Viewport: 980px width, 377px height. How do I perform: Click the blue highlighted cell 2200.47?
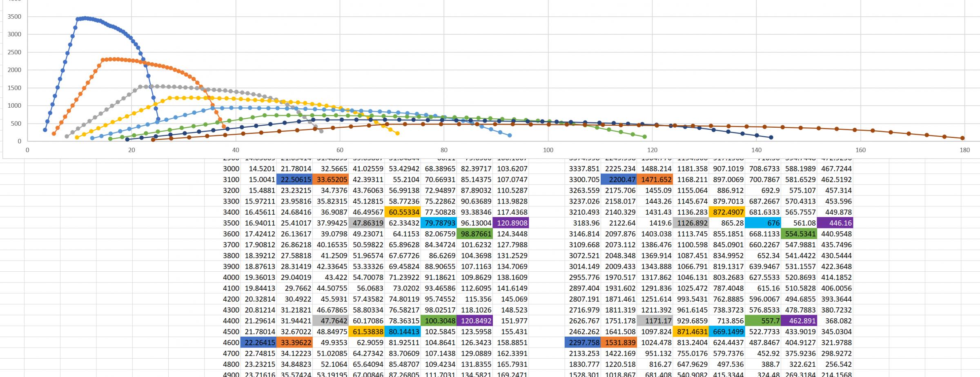pyautogui.click(x=618, y=180)
